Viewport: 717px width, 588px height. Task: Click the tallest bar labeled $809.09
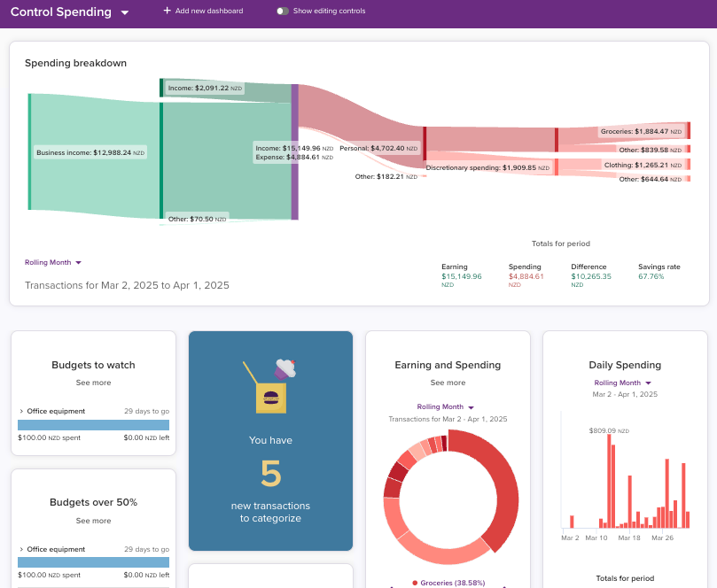pos(609,481)
